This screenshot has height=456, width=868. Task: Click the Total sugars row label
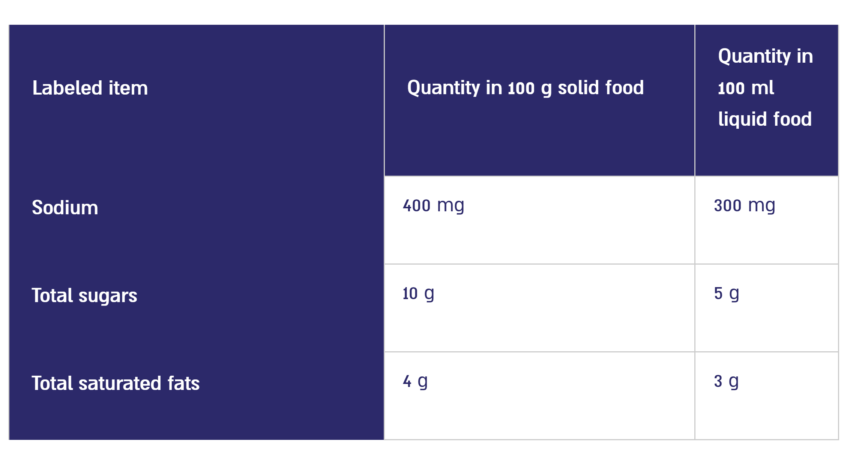84,295
